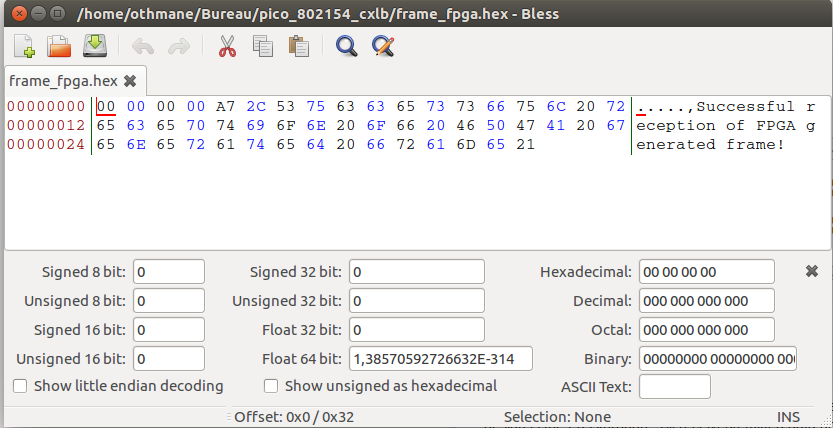Open Find with the magnifier icon
Screen dimensions: 833x428
click(x=346, y=46)
